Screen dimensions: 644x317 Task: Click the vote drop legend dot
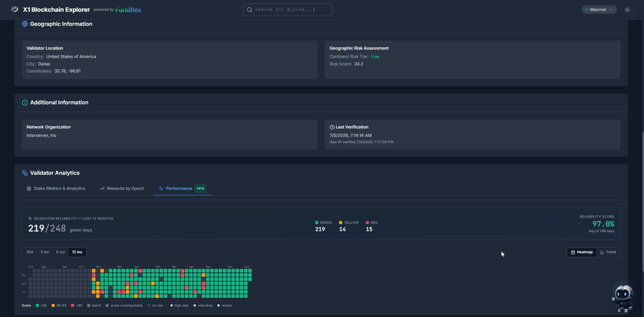(195, 305)
